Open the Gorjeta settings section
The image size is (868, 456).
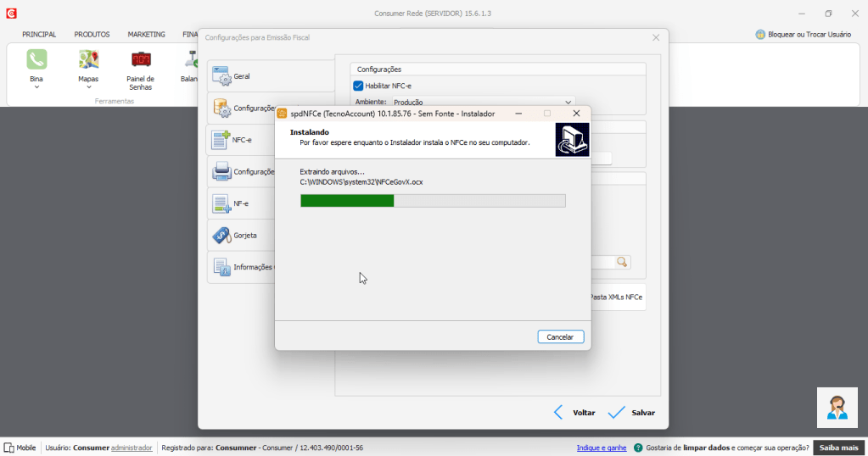[221, 236]
